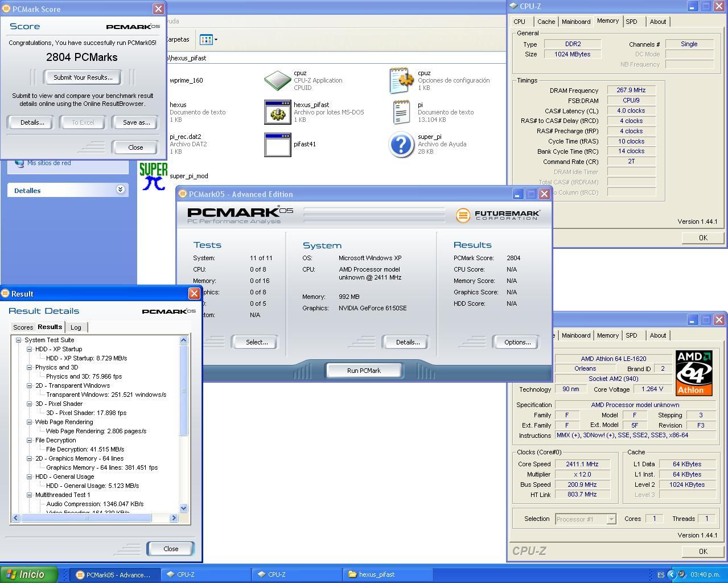The height and width of the screenshot is (583, 728).
Task: Open the About tab in lower CPU-Z window
Action: [x=657, y=335]
